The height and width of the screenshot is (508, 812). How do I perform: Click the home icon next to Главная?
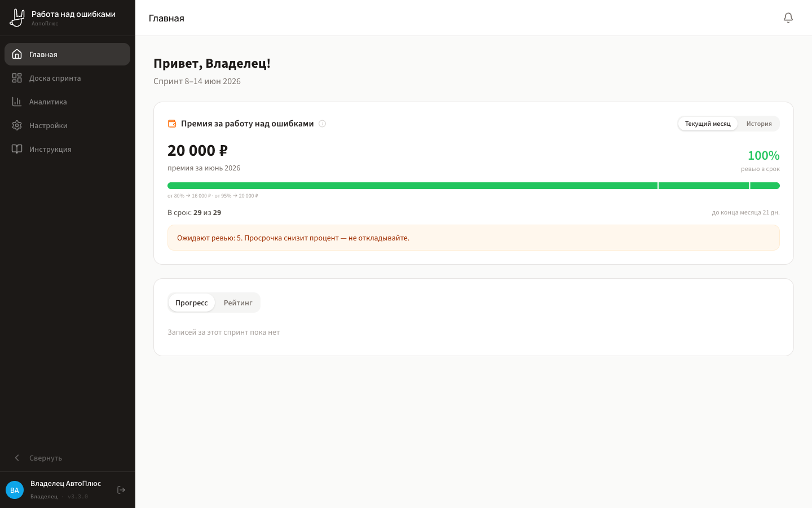point(17,54)
